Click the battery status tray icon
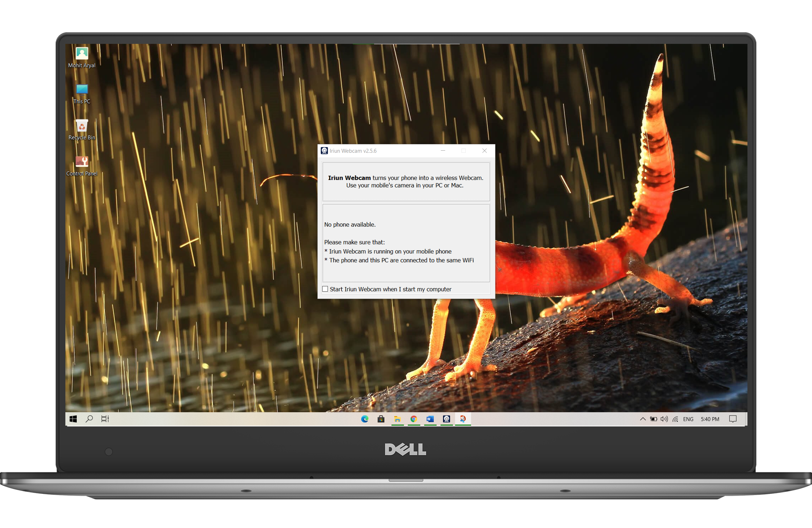This screenshot has height=528, width=812. coord(654,419)
